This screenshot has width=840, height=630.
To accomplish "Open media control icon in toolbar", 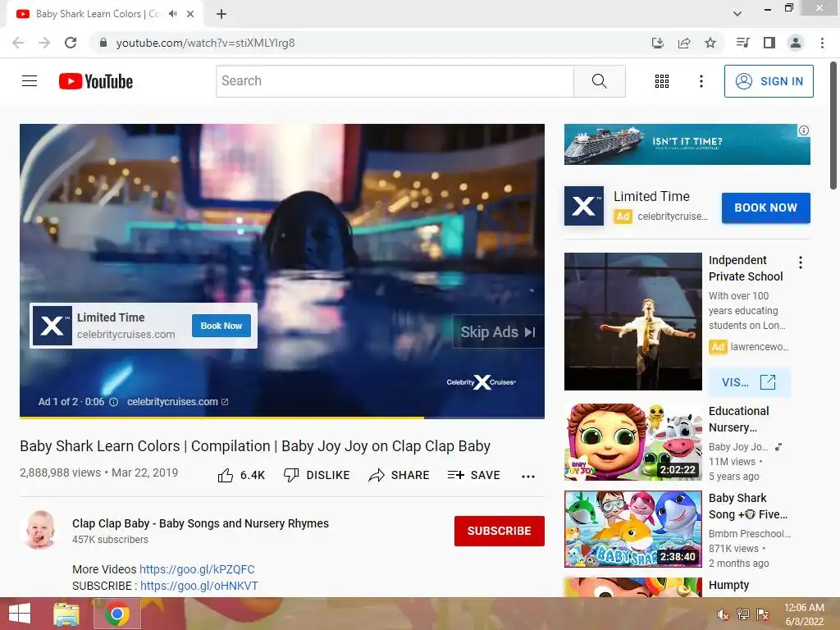I will pyautogui.click(x=742, y=43).
